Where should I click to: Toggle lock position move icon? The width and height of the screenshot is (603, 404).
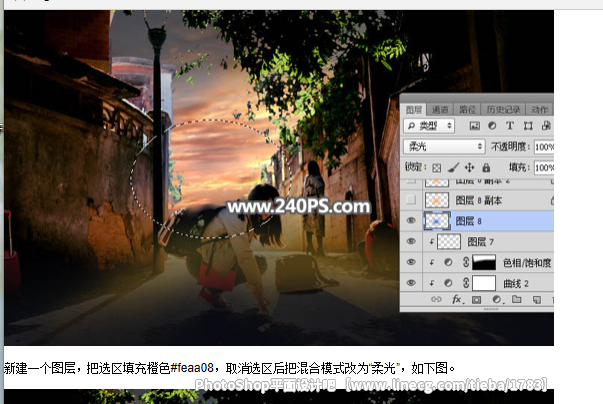469,168
